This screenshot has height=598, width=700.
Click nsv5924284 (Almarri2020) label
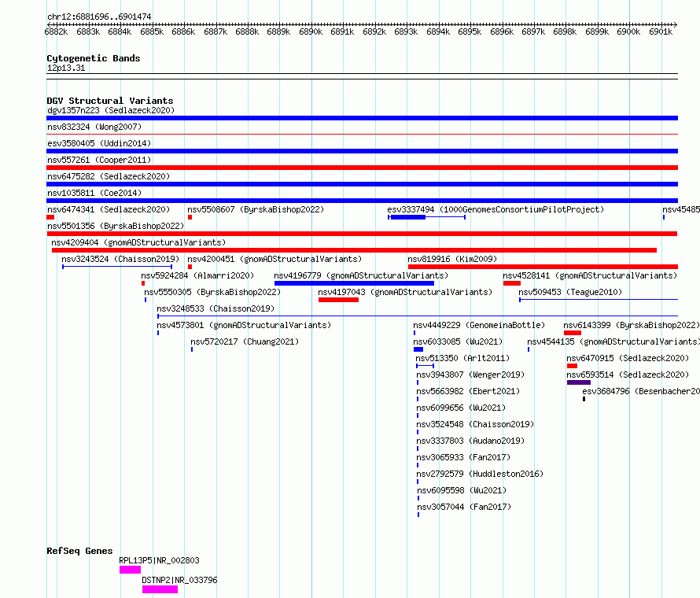(x=197, y=275)
